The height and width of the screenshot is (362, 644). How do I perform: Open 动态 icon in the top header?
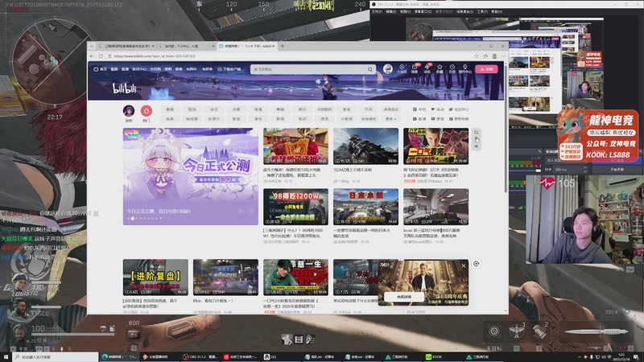[x=427, y=68]
